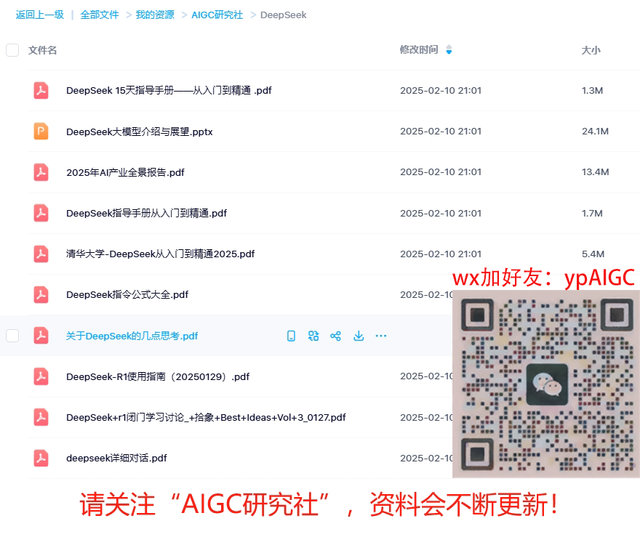Open file DeepSeek指令公式大全.pdf
The width and height of the screenshot is (640, 537).
(x=127, y=295)
